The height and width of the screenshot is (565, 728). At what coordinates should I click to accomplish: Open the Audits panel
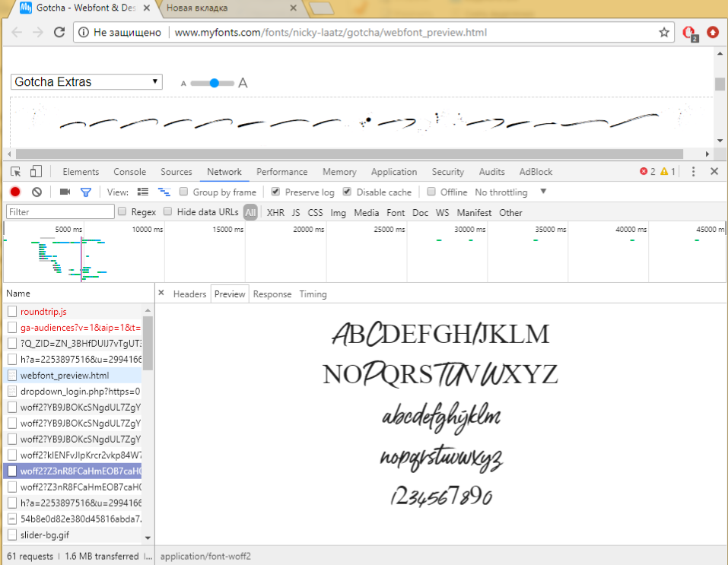click(x=491, y=172)
